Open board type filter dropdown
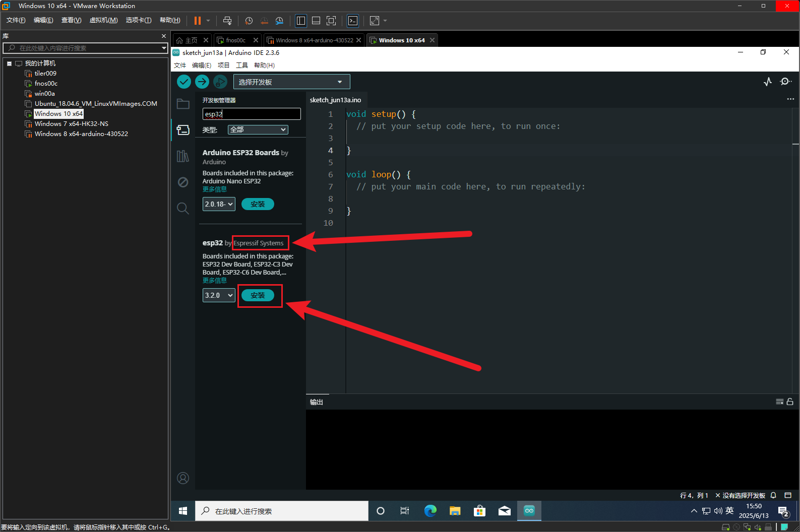The image size is (800, 532). click(x=258, y=129)
